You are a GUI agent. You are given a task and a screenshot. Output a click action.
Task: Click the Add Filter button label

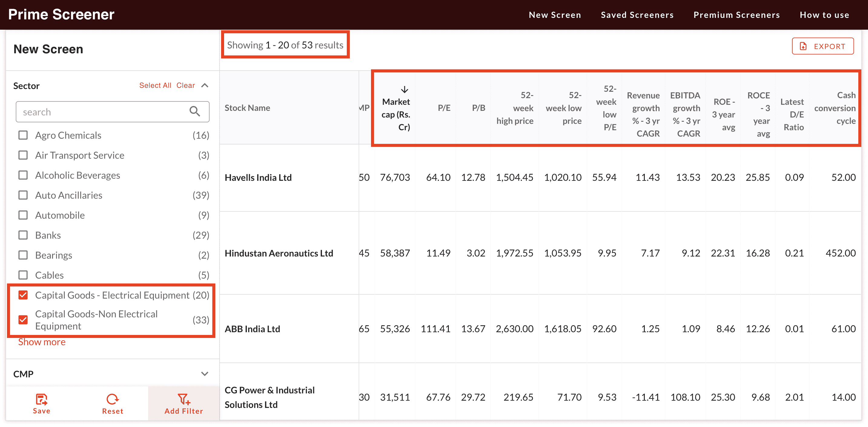(184, 411)
